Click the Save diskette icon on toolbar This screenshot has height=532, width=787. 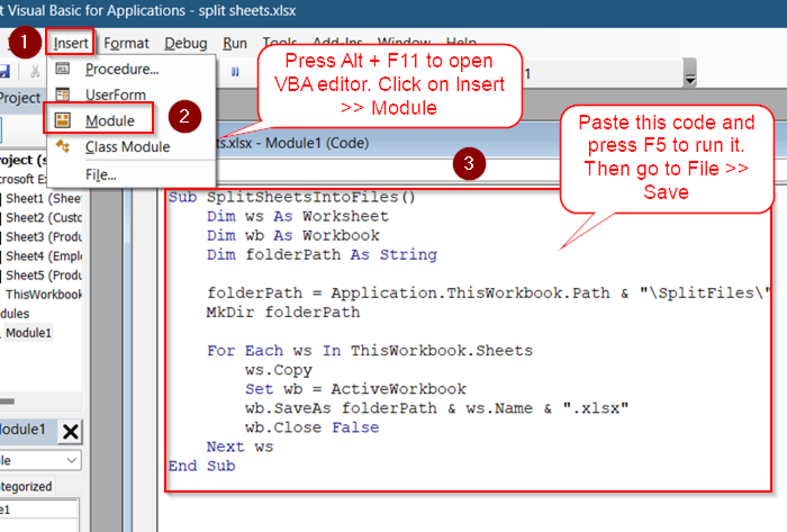(5, 71)
